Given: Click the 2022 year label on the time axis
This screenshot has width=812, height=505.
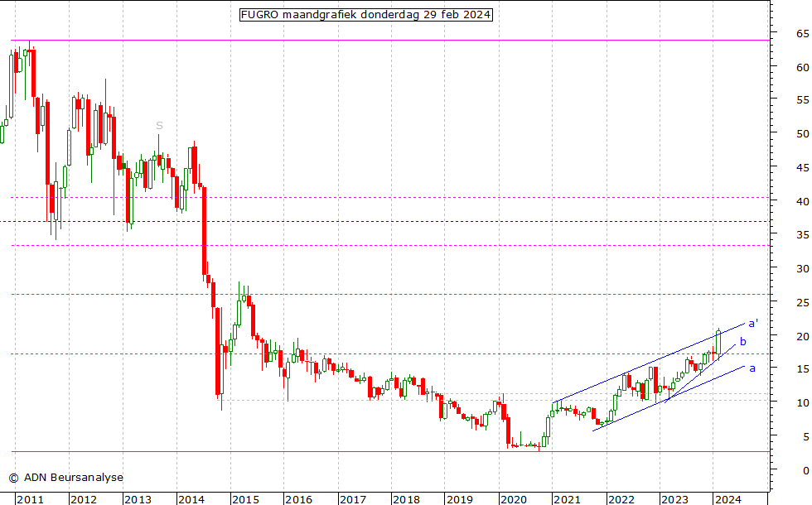Looking at the screenshot, I should pyautogui.click(x=621, y=499).
